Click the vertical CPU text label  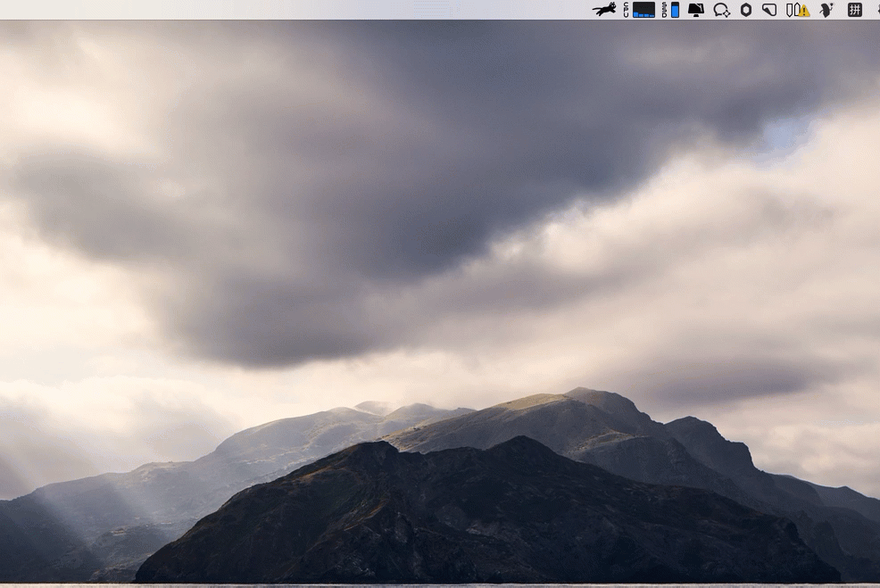coord(627,10)
